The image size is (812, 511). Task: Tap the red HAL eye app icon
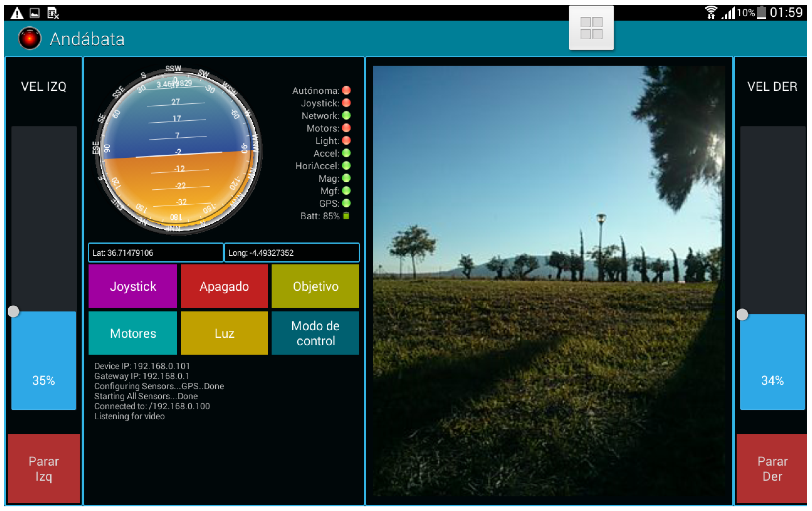(30, 38)
